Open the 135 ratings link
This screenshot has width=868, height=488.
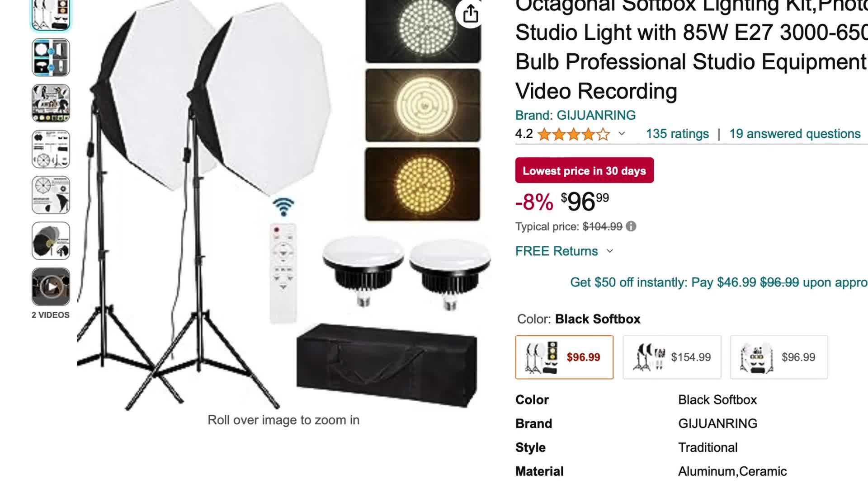[x=677, y=134]
